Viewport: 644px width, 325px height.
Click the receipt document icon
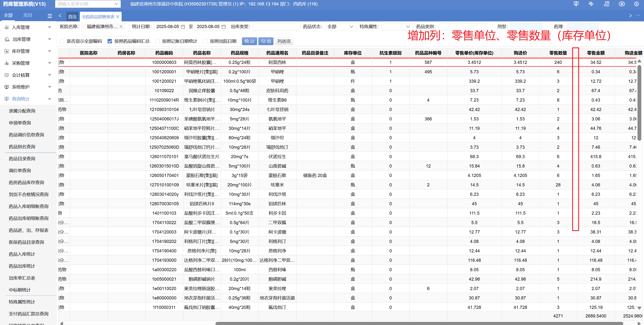pos(606,4)
